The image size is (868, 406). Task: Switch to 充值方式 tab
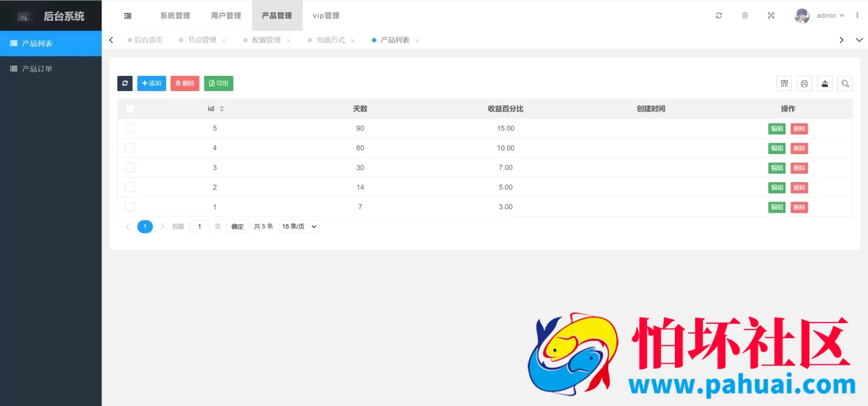tap(330, 40)
